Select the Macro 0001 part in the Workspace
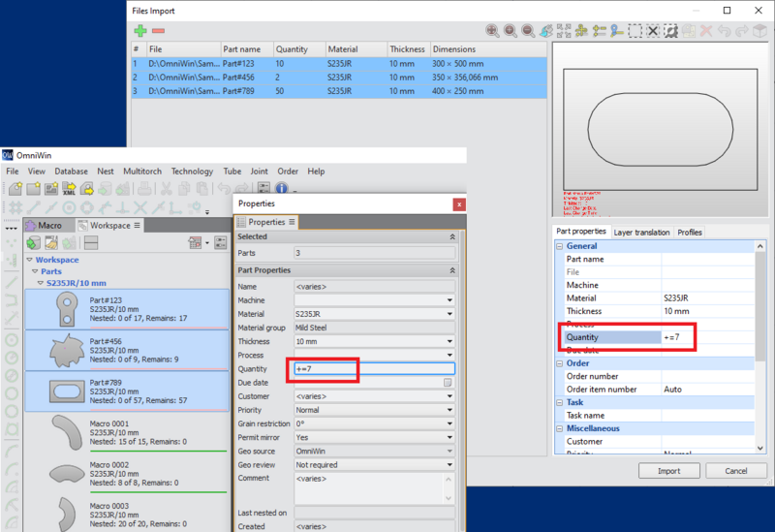The width and height of the screenshot is (775, 532). 127,432
